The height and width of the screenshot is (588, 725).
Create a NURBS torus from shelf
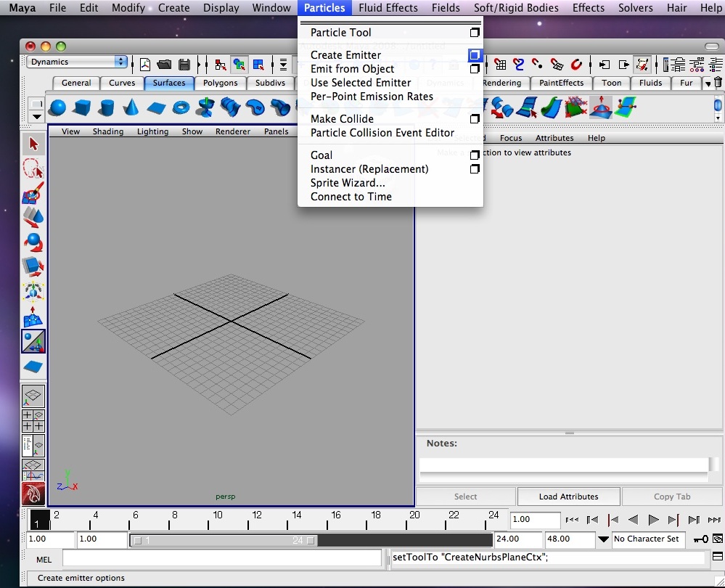point(181,107)
